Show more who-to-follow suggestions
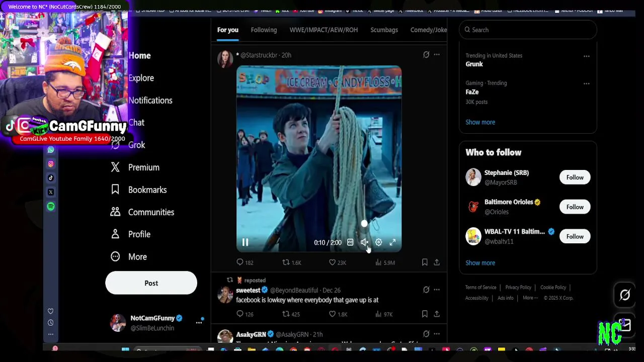644x362 pixels. 480,263
